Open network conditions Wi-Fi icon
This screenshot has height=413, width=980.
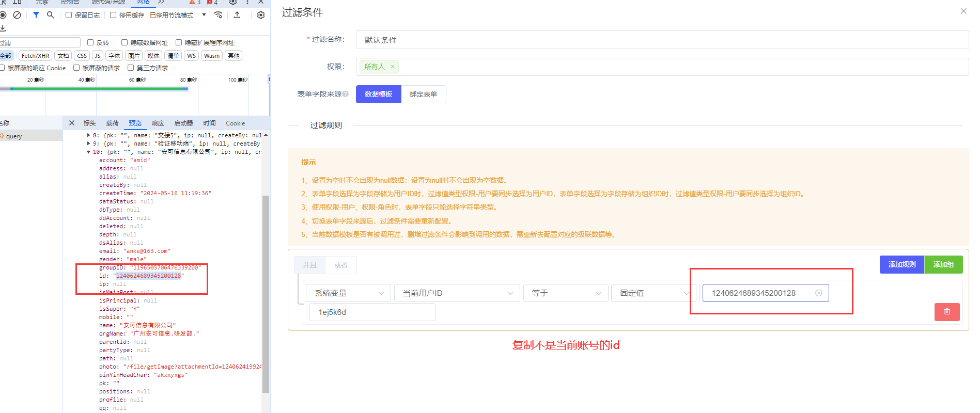[x=219, y=15]
